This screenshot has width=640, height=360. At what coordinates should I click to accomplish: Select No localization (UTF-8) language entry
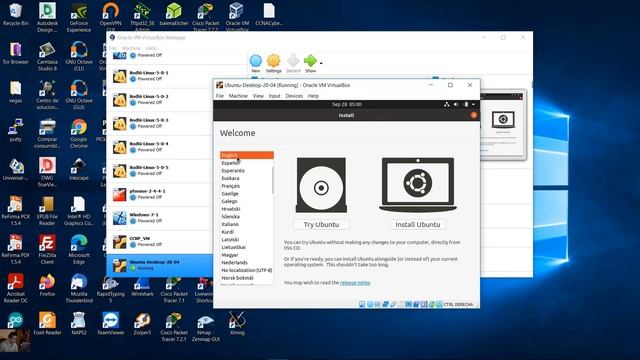(247, 270)
